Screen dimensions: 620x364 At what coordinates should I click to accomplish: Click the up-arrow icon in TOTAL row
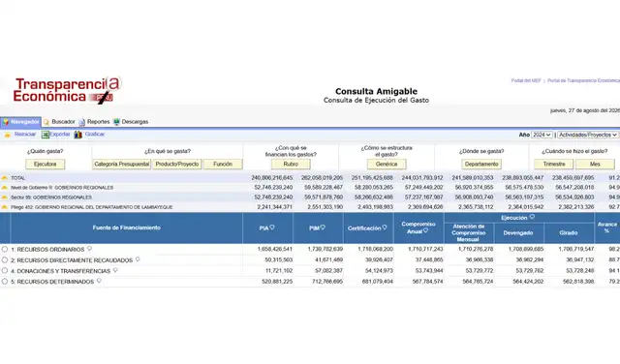pyautogui.click(x=5, y=178)
